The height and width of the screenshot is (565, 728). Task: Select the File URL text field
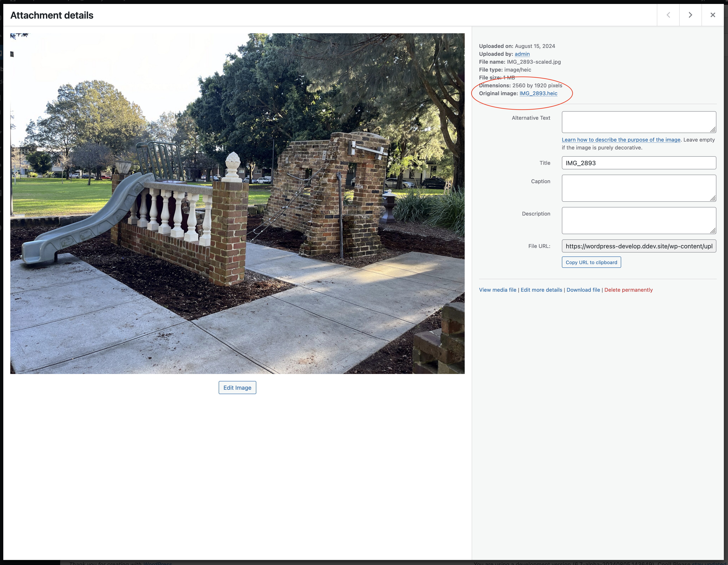coord(638,246)
